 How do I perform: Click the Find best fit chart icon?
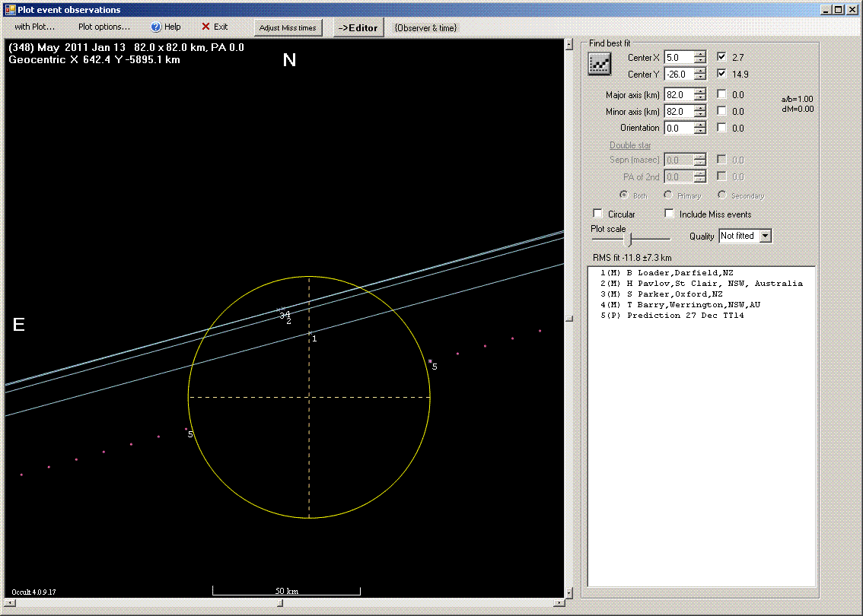(600, 65)
